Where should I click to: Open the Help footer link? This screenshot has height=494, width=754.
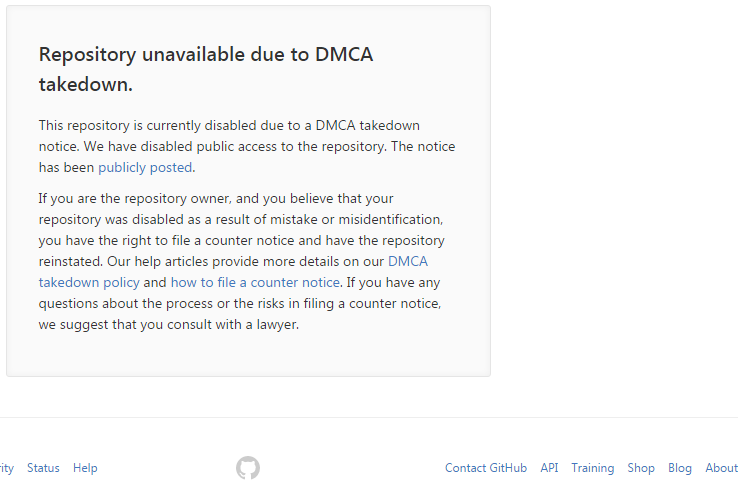pyautogui.click(x=85, y=468)
